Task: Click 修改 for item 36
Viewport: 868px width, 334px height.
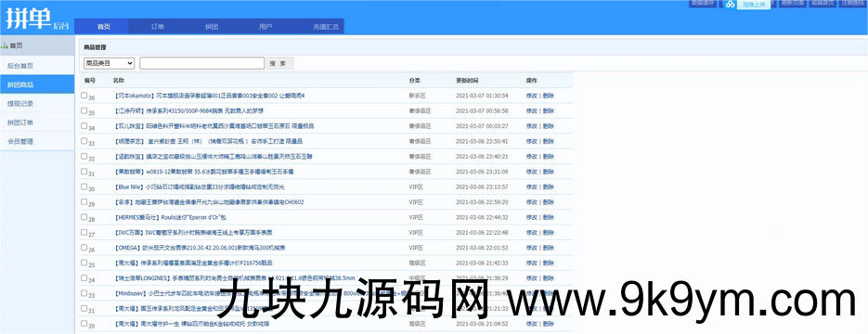Action: click(531, 96)
